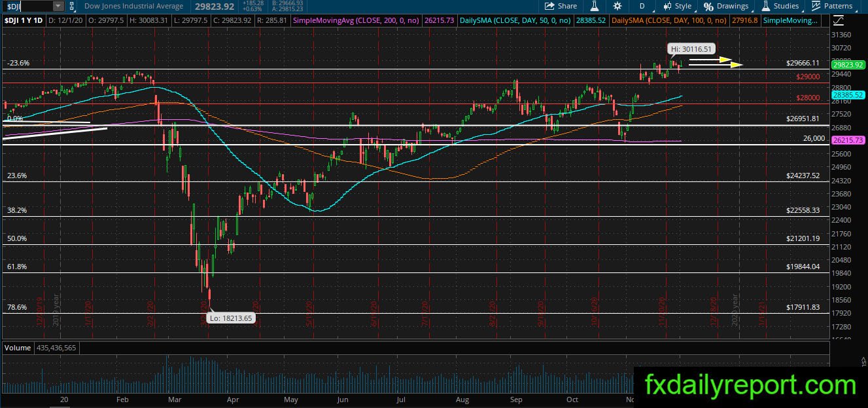Open chart settings gear icon

point(617,6)
